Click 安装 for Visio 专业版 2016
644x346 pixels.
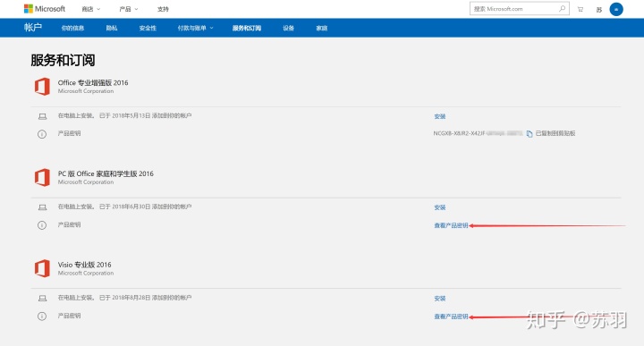(x=440, y=299)
